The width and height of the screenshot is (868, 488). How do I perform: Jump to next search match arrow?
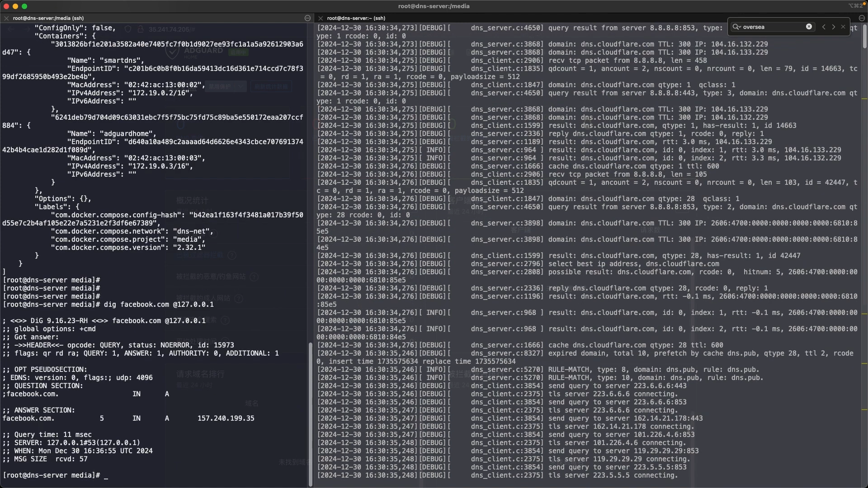(x=834, y=27)
